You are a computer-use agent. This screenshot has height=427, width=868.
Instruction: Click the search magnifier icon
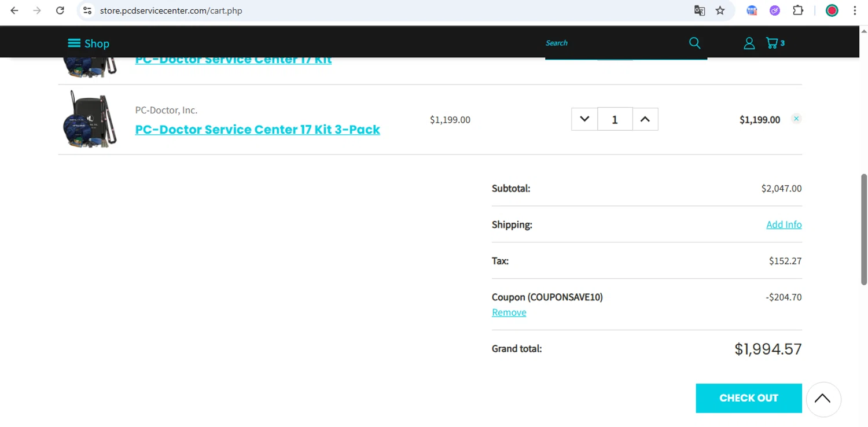click(695, 43)
